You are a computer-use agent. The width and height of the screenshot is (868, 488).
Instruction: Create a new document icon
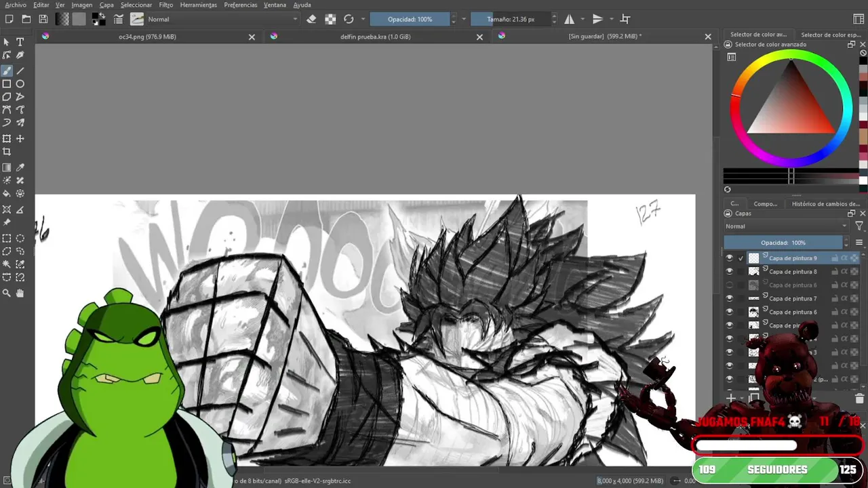[9, 19]
